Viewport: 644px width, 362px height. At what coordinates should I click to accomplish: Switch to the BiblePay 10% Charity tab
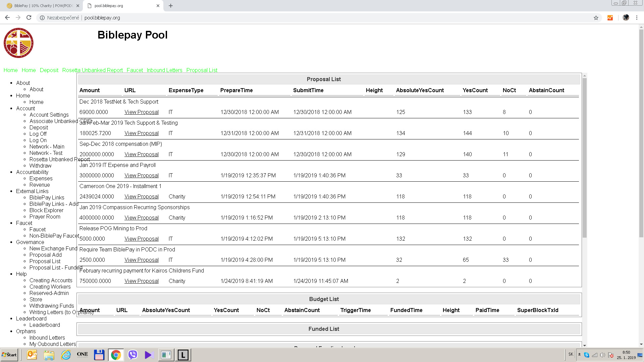[x=43, y=6]
